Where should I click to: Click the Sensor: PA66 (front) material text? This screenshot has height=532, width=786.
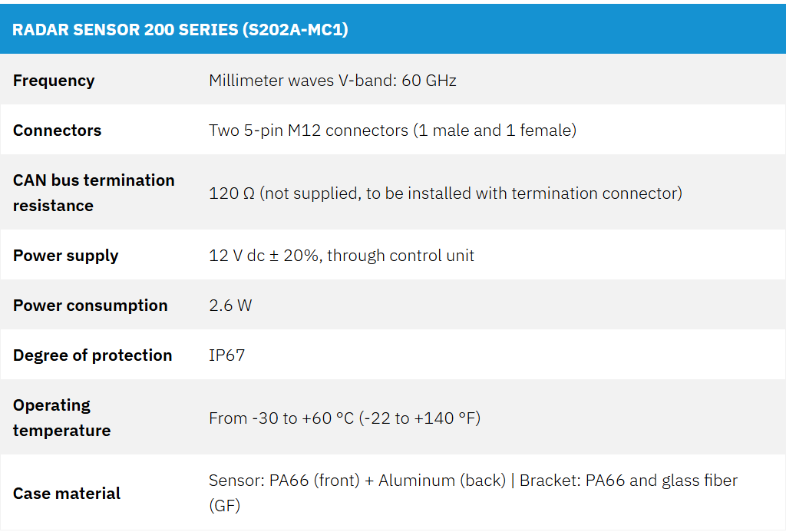pos(284,481)
